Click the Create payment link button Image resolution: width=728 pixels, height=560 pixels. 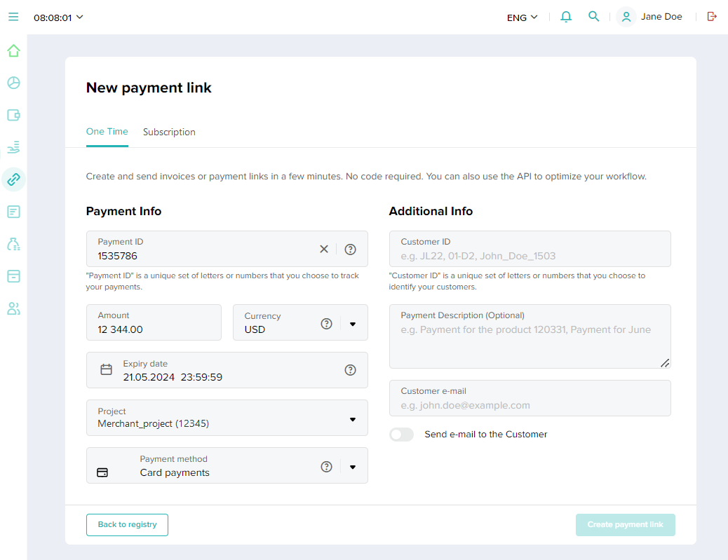click(x=625, y=525)
